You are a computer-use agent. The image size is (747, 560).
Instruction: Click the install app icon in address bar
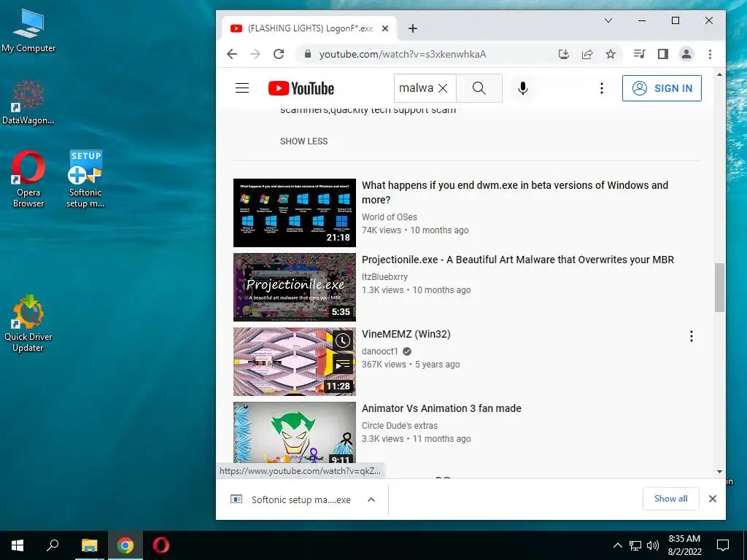[564, 54]
